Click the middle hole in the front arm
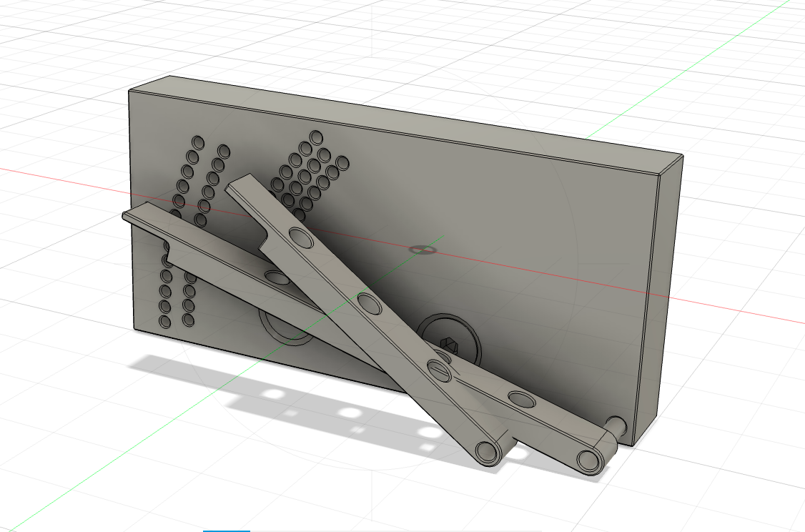Viewport: 805px width, 532px height. pos(370,303)
